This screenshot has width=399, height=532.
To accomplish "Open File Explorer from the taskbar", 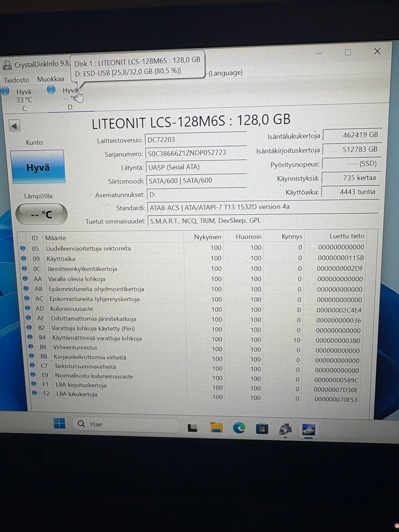I will (x=216, y=428).
